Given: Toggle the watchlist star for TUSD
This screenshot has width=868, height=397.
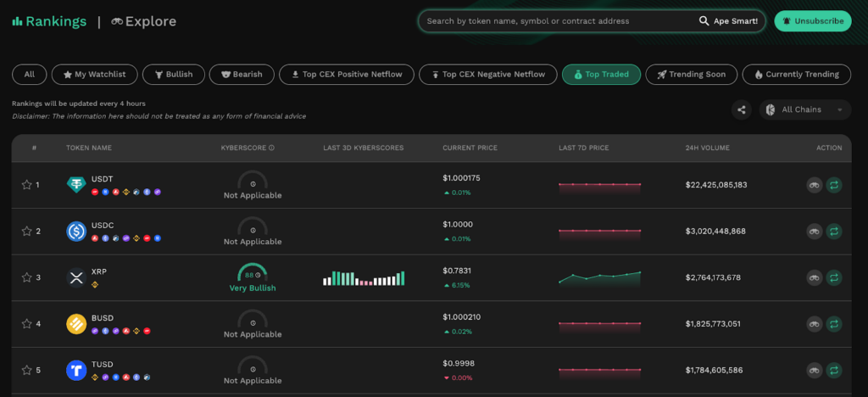Looking at the screenshot, I should tap(26, 370).
